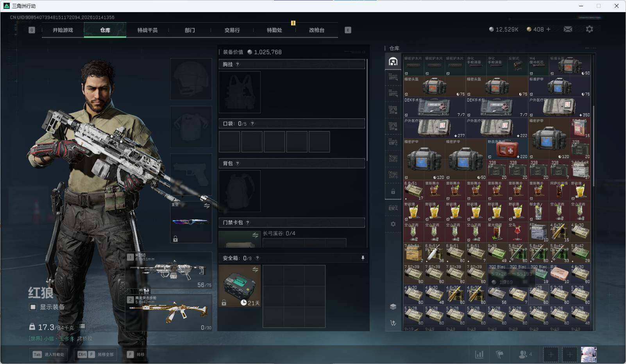Expand the weight details list icon
Viewport: 626px width, 364px height.
pos(82,327)
